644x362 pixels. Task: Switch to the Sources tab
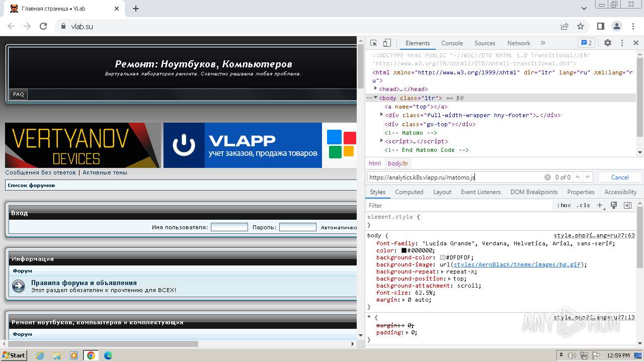pyautogui.click(x=485, y=43)
